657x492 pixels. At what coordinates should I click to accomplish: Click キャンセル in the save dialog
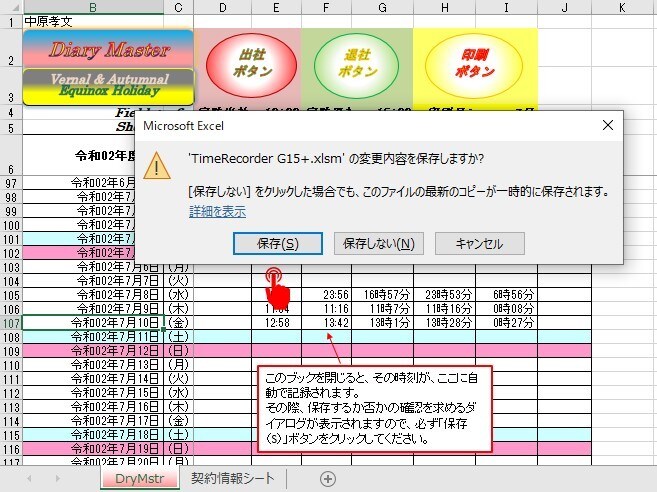(480, 243)
